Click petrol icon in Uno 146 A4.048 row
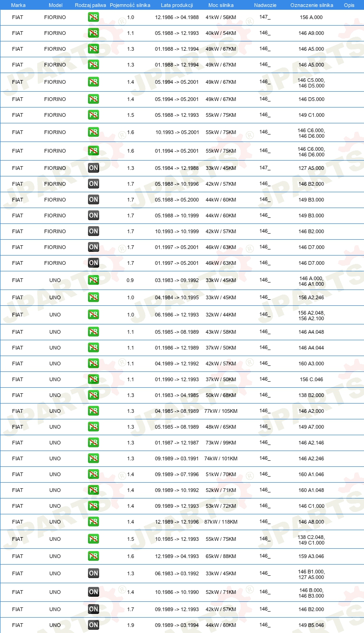The image size is (364, 633). click(94, 332)
